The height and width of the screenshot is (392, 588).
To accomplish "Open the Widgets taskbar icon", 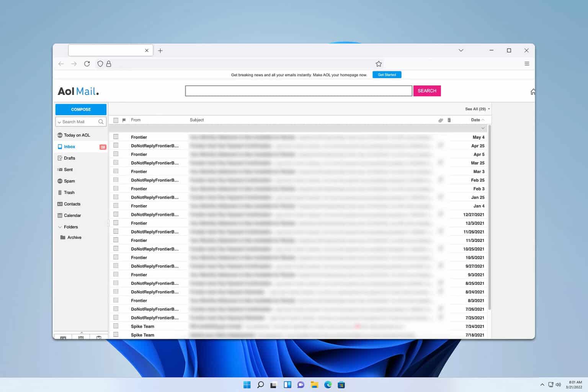I will click(x=287, y=385).
